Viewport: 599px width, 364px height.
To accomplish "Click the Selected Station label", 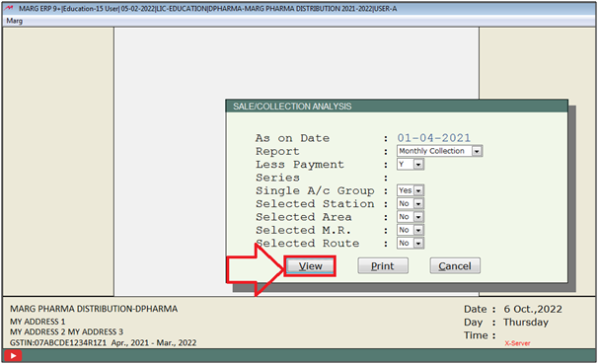I will [x=315, y=204].
